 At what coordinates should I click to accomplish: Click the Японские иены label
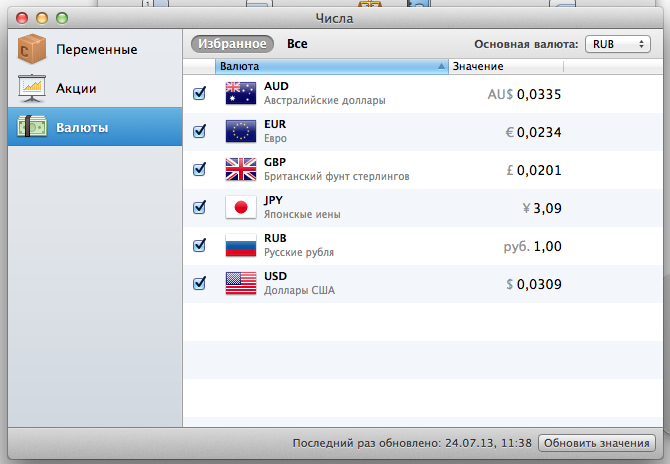[302, 214]
